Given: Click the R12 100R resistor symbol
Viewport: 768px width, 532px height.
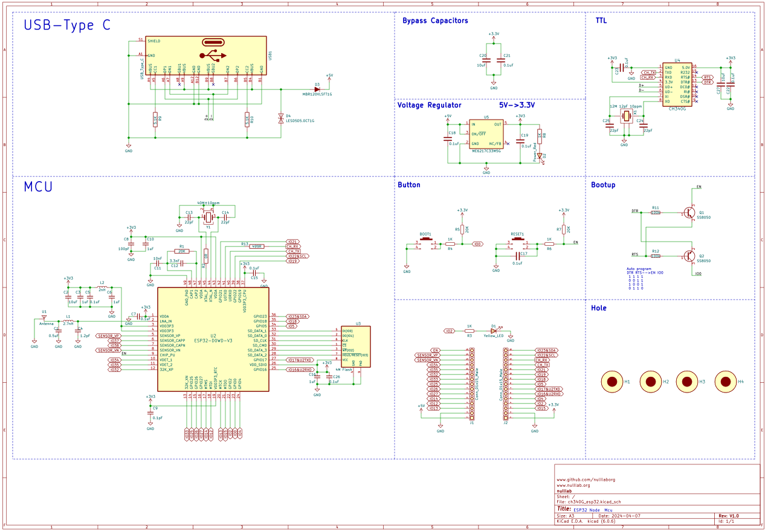Looking at the screenshot, I should (656, 256).
